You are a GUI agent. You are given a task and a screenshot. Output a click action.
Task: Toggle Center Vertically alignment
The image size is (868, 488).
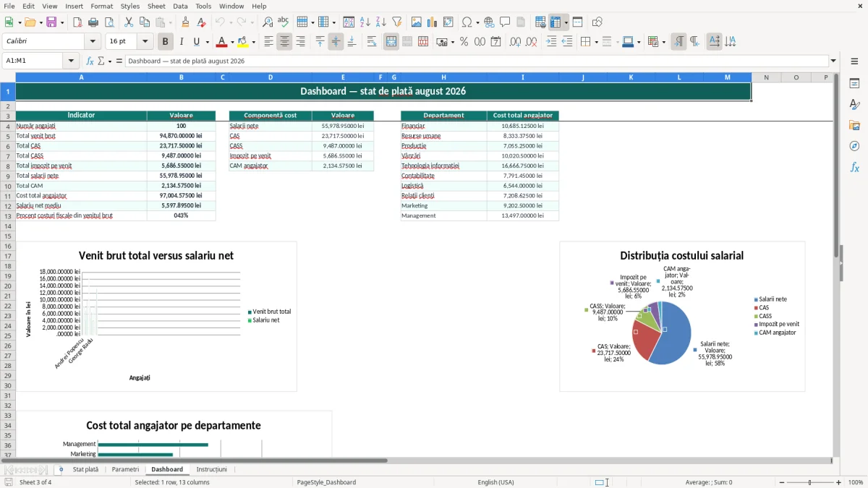336,42
